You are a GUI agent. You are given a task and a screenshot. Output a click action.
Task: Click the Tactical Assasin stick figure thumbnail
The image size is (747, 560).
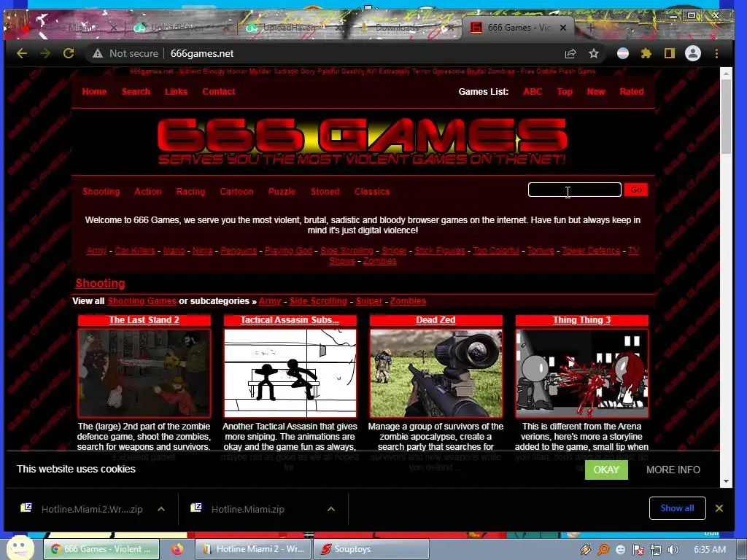[290, 373]
